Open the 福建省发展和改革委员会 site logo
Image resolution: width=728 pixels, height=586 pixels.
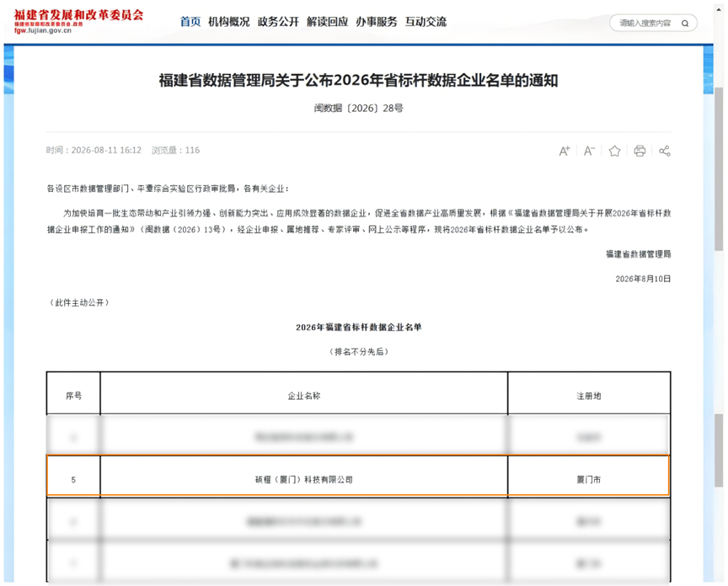click(x=78, y=21)
